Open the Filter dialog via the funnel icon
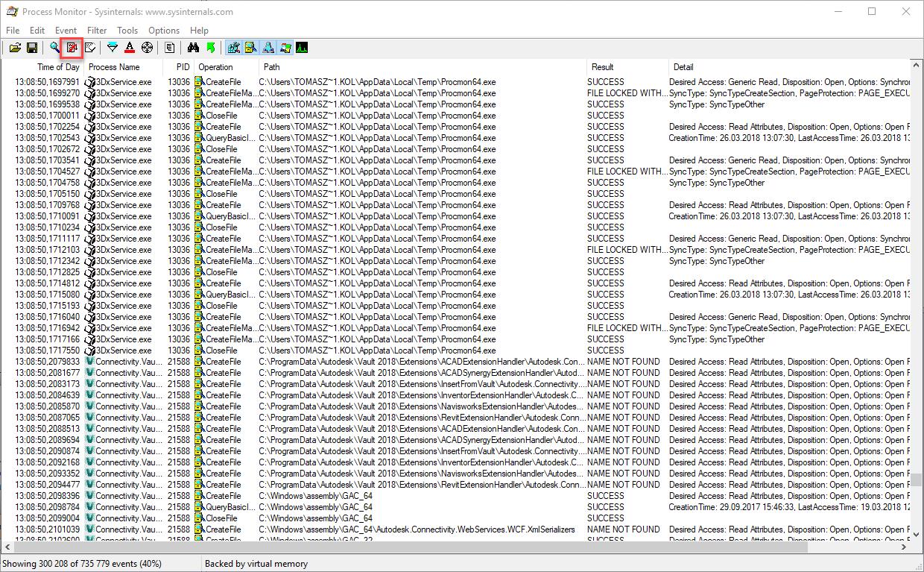924x572 pixels. point(113,48)
